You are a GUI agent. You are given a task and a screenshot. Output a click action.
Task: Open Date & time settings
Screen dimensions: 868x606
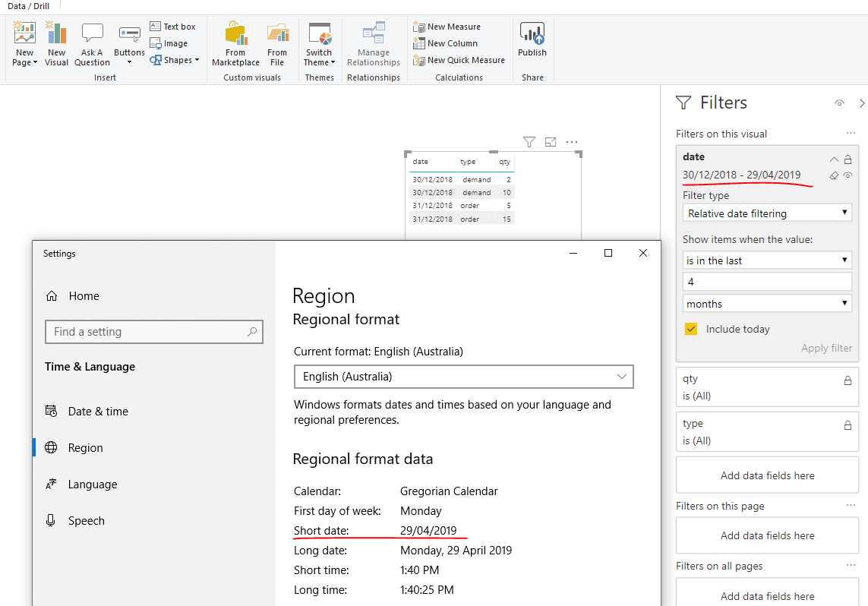pyautogui.click(x=87, y=411)
